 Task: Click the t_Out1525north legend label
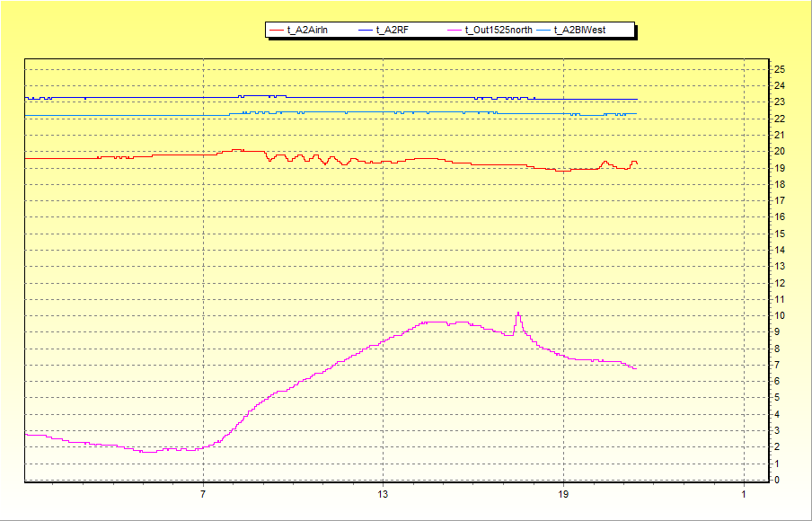pos(498,31)
